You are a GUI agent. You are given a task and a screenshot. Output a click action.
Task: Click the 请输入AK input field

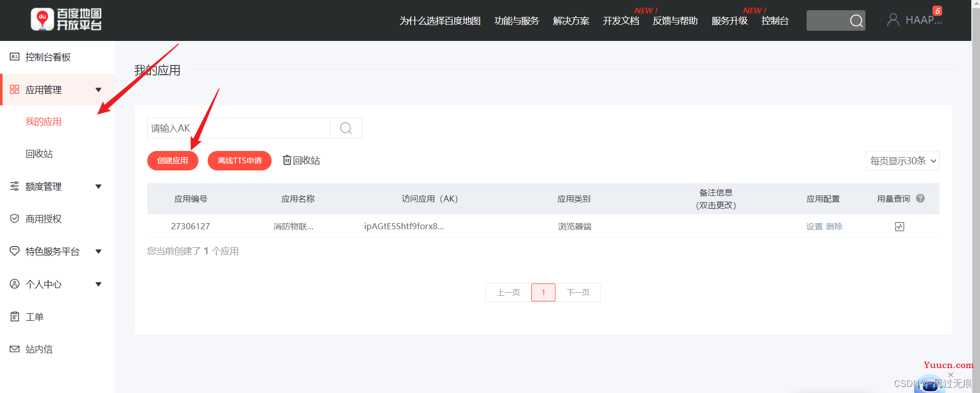[x=239, y=128]
